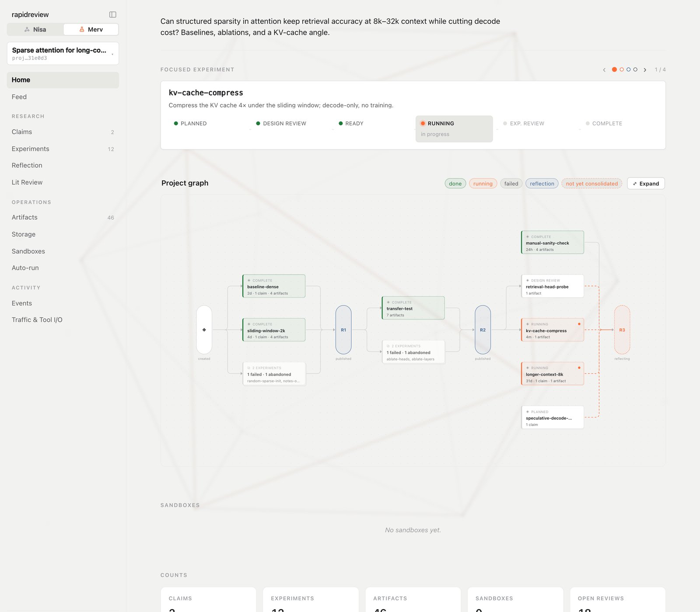Click the PLANNED stage step

(207, 129)
